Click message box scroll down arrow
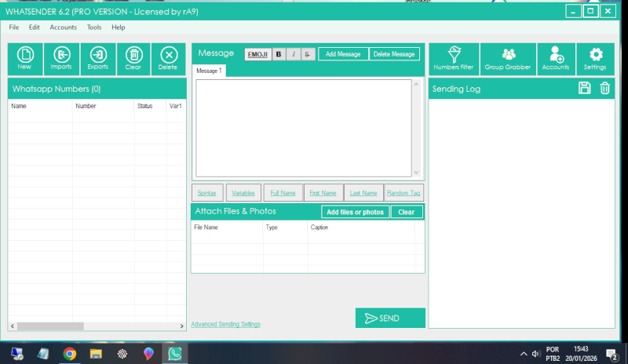The width and height of the screenshot is (628, 364). click(416, 173)
